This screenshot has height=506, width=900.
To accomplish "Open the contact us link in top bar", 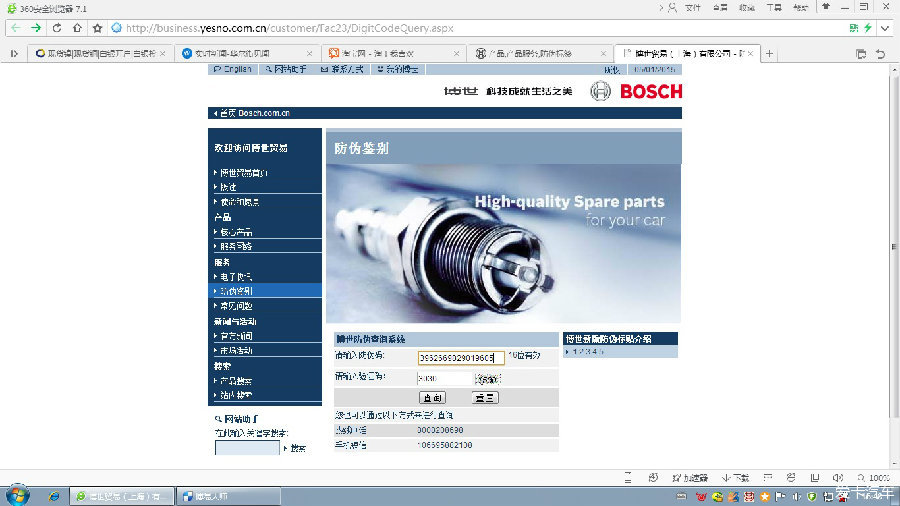I will point(342,69).
